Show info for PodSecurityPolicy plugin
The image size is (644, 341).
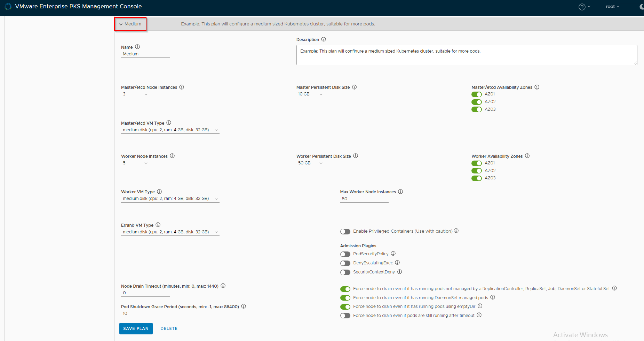[x=393, y=254]
